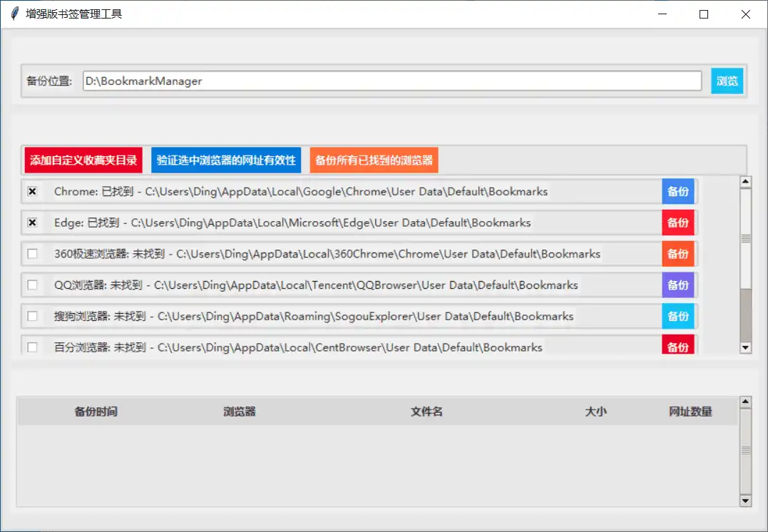Click 添加自定义收藏夹目录 red button
Viewport: 768px width, 532px height.
83,160
